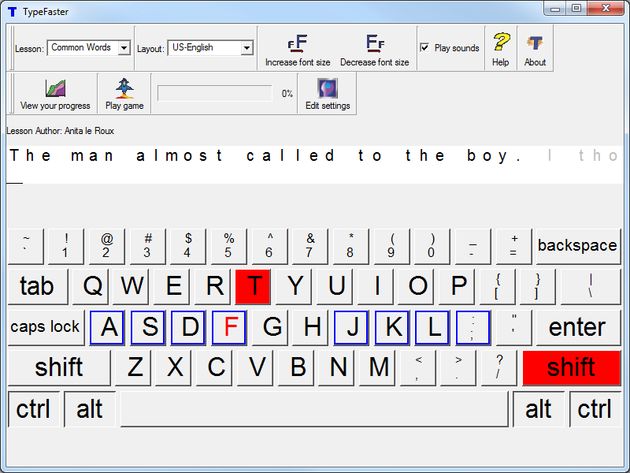This screenshot has height=473, width=630.
Task: Click the L home row key
Action: 433,327
